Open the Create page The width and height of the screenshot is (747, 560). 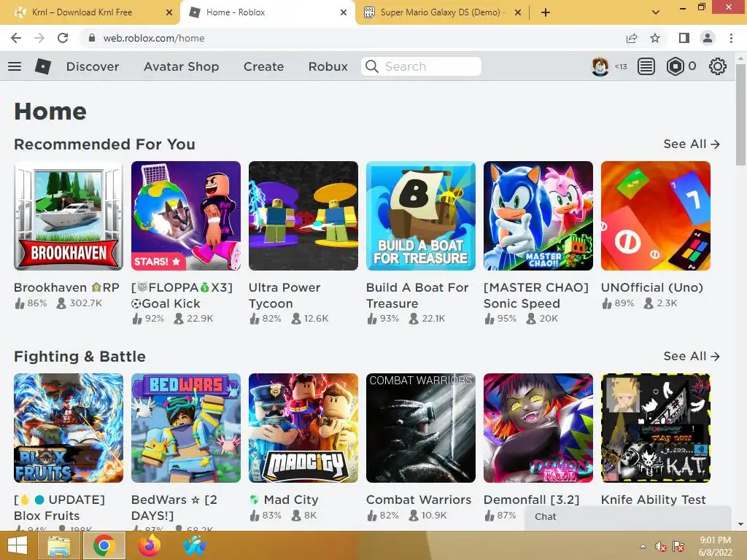click(x=264, y=66)
